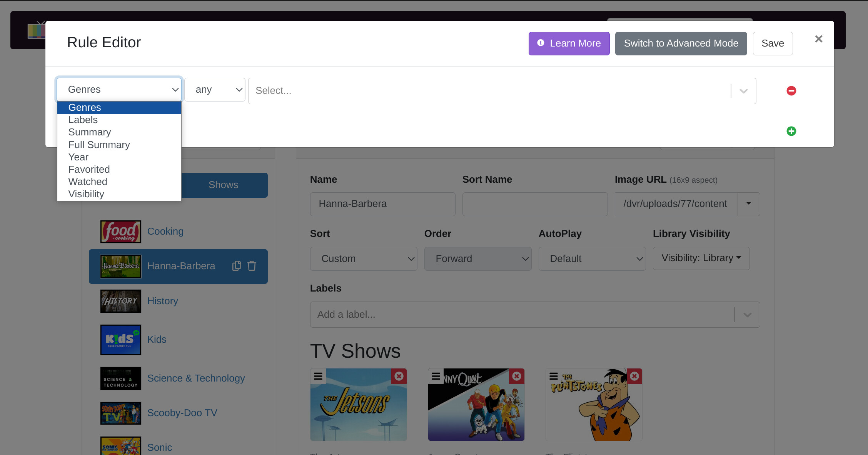The width and height of the screenshot is (868, 455).
Task: Click The Jetsons drag handle icon
Action: [318, 376]
